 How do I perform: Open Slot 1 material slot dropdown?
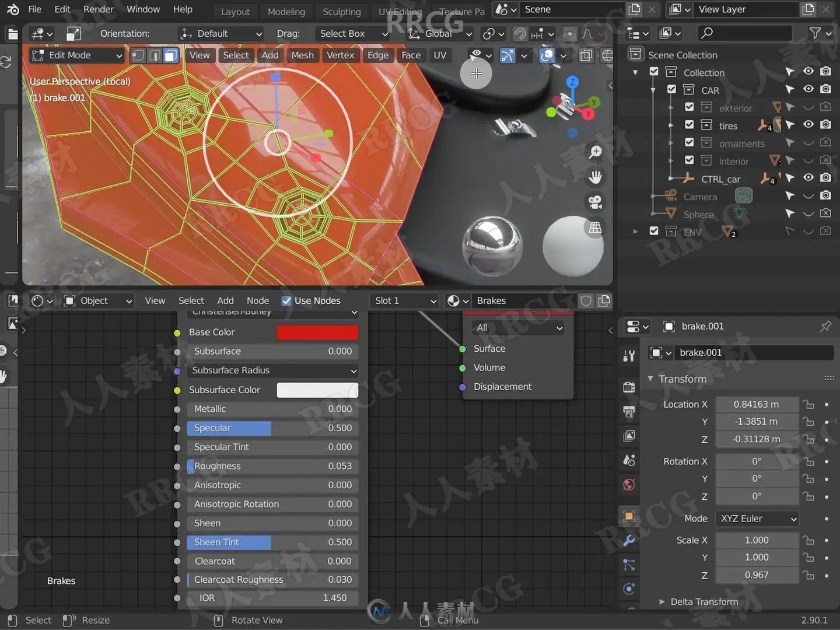point(405,301)
